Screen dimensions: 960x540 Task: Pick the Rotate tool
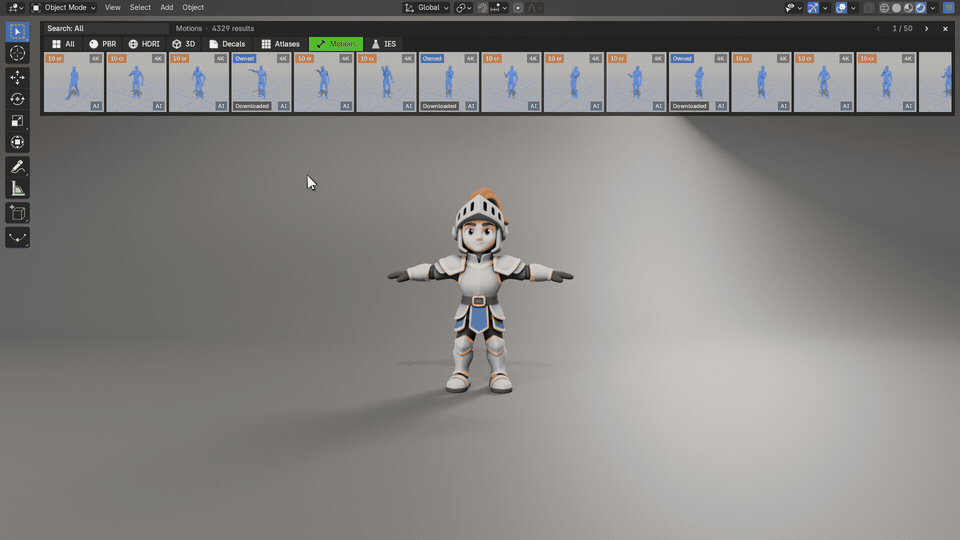tap(17, 99)
